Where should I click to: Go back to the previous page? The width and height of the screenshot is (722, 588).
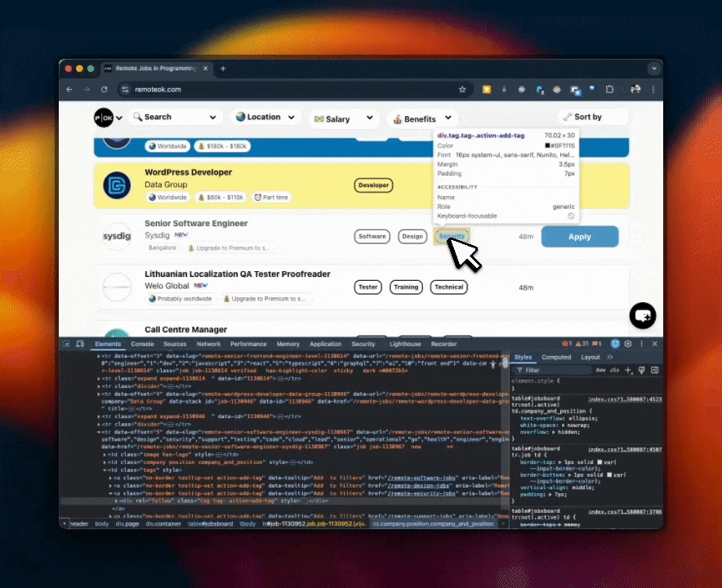pos(69,89)
